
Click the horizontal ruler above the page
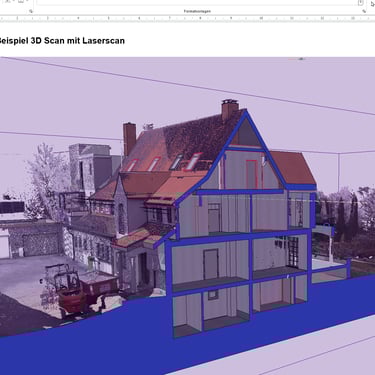(187, 18)
